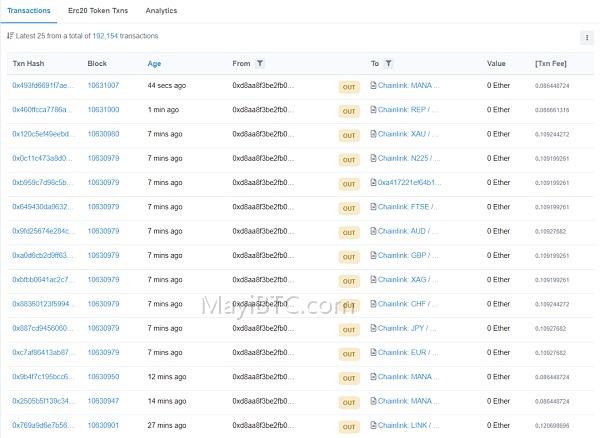
Task: Click contract icon beside Chainlink: LINK
Action: point(373,425)
